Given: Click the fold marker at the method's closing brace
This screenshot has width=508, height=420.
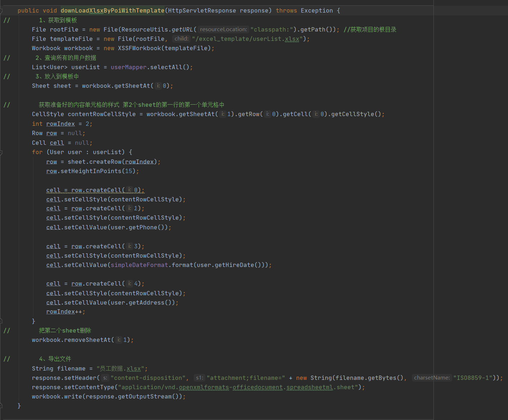Looking at the screenshot, I should [1, 406].
